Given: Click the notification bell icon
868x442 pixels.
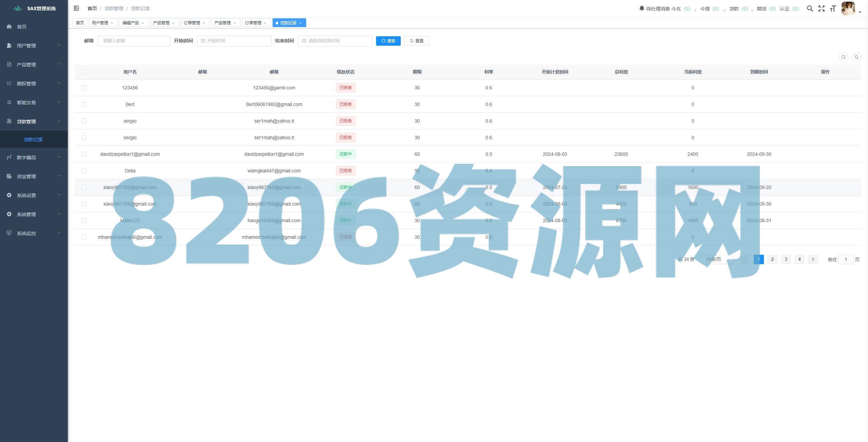Looking at the screenshot, I should [642, 8].
